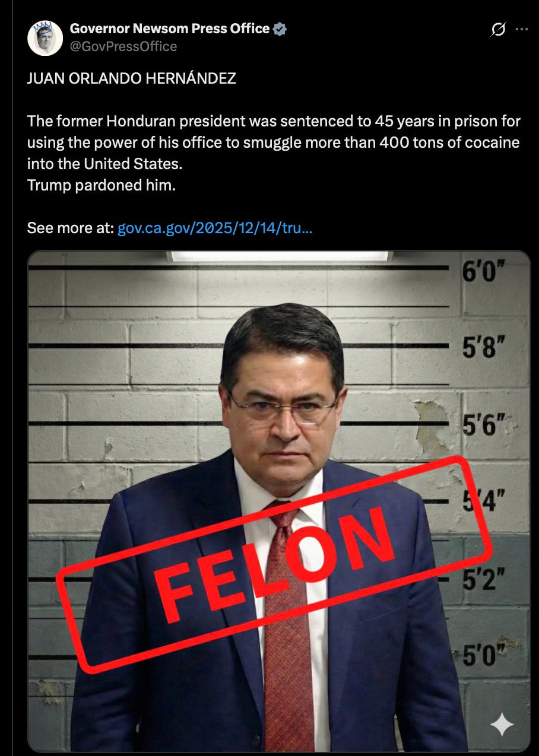Screen dimensions: 539x756
Task: Open Grok explain icon on post
Action: [499, 29]
